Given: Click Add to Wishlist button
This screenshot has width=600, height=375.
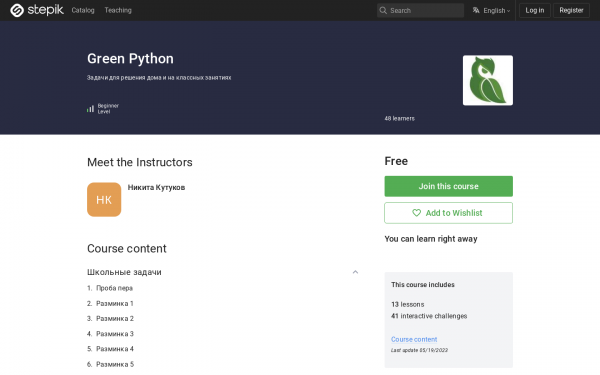Looking at the screenshot, I should 448,213.
